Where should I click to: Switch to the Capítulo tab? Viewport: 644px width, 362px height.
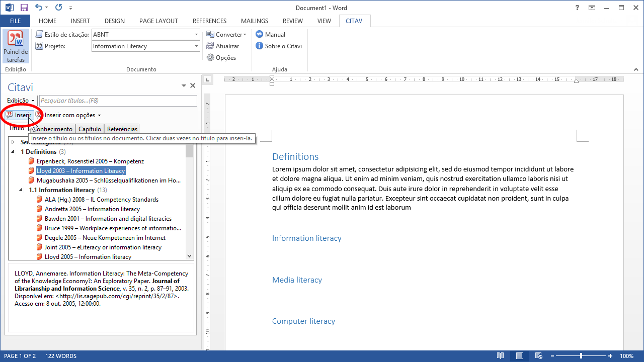click(90, 129)
